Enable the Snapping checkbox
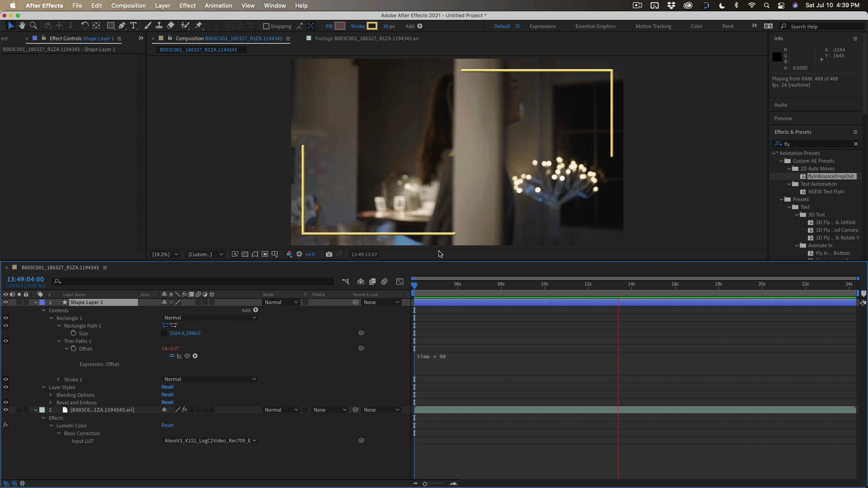Screen dimensions: 868x488 coord(266,26)
